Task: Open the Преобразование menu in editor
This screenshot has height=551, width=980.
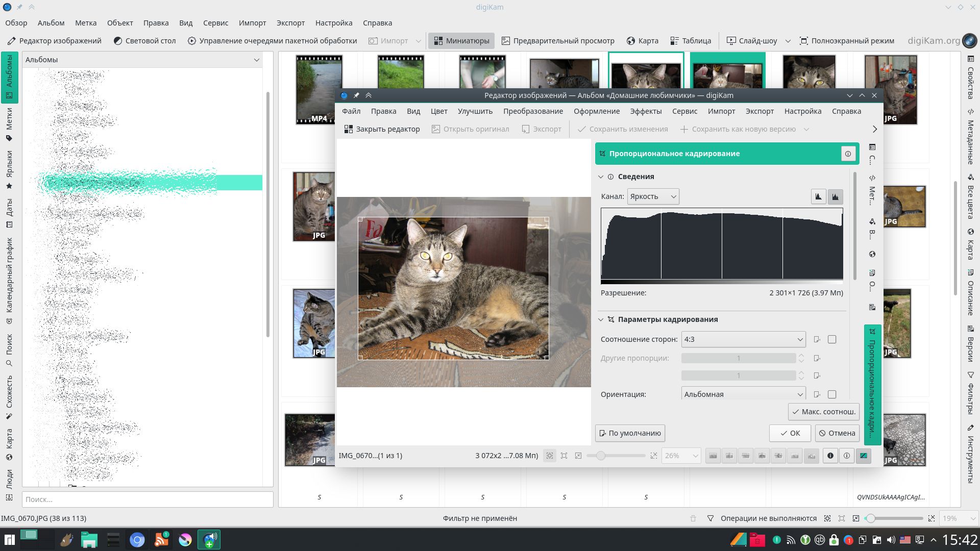Action: click(533, 111)
